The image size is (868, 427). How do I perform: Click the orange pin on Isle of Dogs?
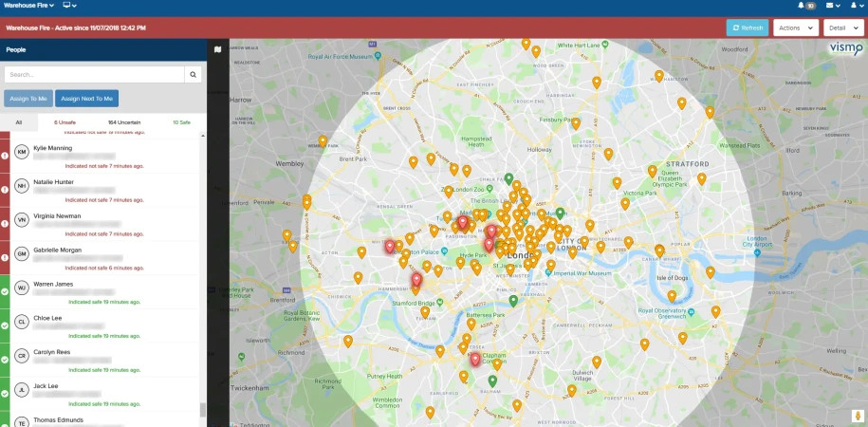672,296
